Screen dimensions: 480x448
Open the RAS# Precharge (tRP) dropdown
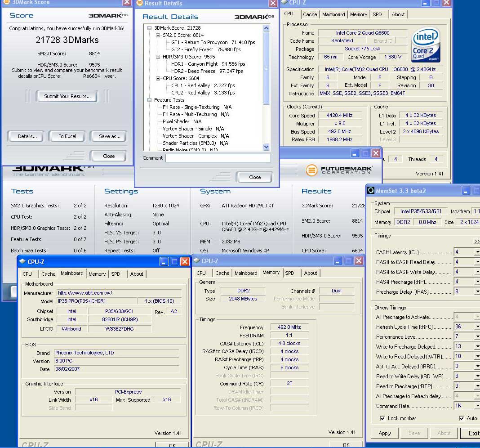[x=477, y=282]
